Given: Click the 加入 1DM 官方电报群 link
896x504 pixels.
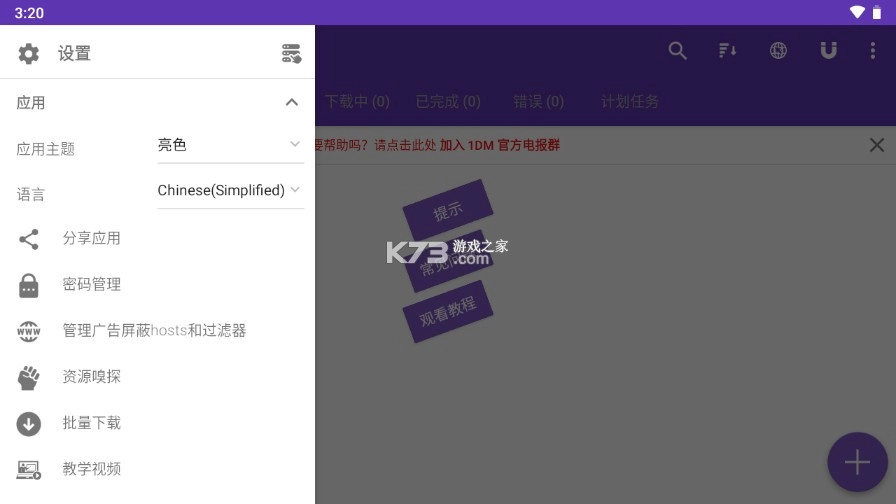Looking at the screenshot, I should point(499,145).
